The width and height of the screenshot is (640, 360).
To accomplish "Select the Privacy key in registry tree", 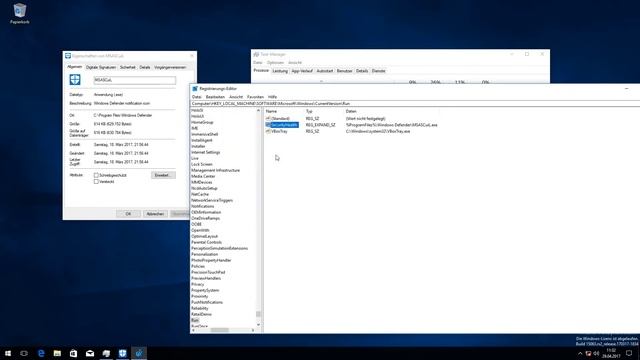I will click(x=198, y=284).
